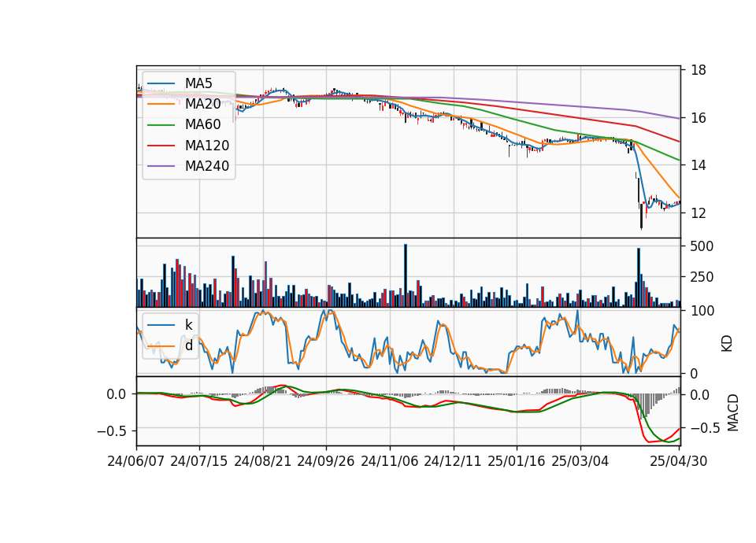This screenshot has height=543, width=756.
Task: Click the MA5 legend label
Action: point(198,83)
